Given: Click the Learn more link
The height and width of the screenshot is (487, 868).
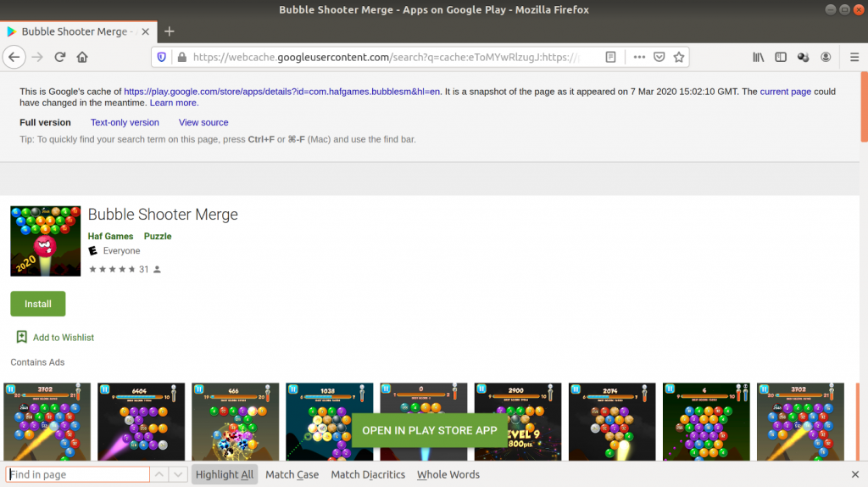Looking at the screenshot, I should point(173,103).
